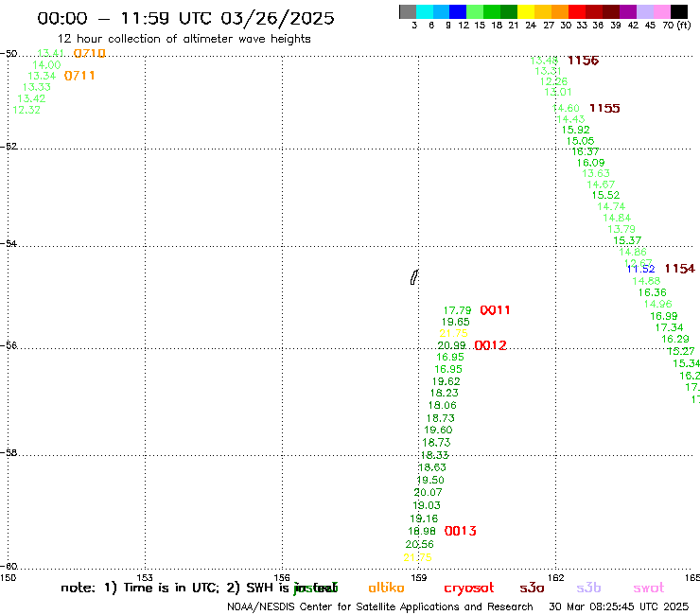Click the wave height value 15.92
The width and height of the screenshot is (700, 615).
[x=575, y=130]
